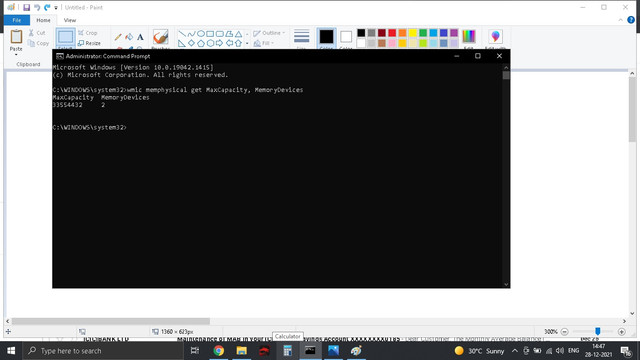The image size is (640, 360).
Task: Open Google Chrome from the taskbar
Action: coord(219,351)
